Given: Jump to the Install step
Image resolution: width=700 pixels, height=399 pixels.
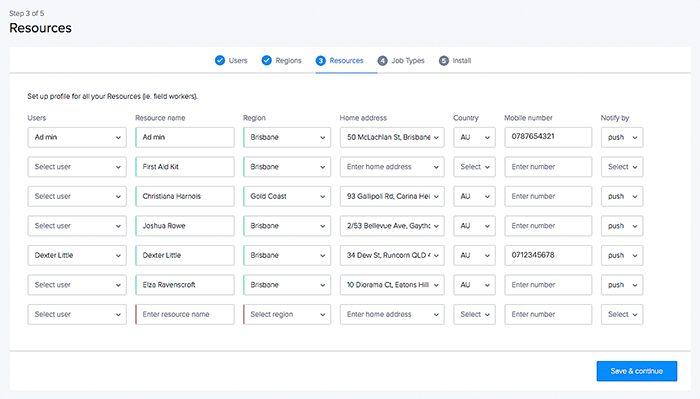Looking at the screenshot, I should (x=455, y=60).
